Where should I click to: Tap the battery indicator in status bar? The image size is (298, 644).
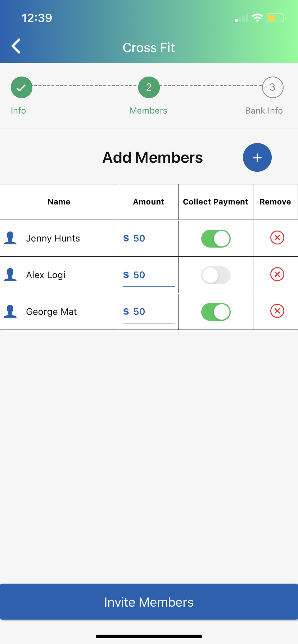tap(276, 18)
